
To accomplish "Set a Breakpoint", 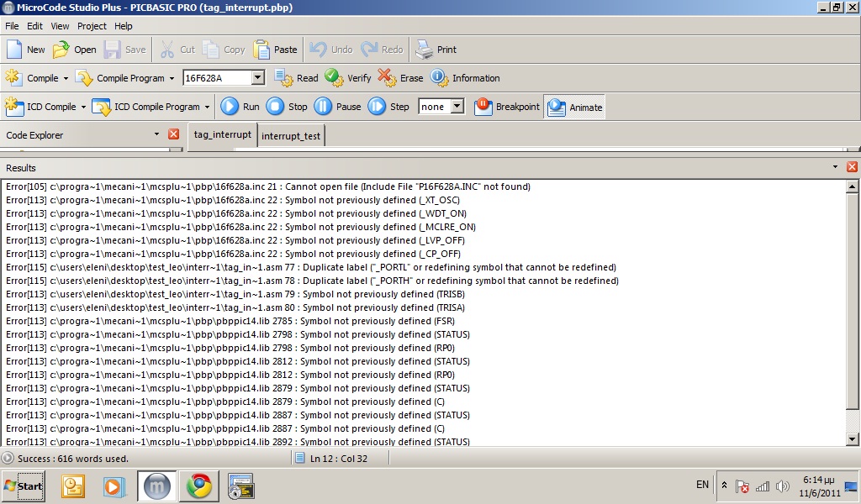I will tap(507, 107).
